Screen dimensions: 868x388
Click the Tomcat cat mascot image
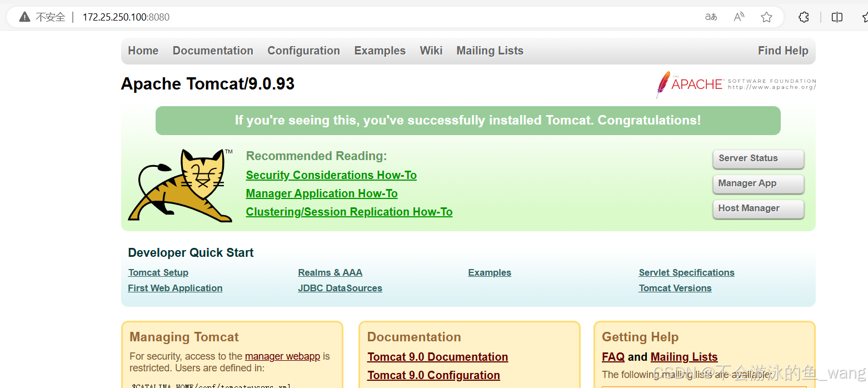pyautogui.click(x=181, y=186)
